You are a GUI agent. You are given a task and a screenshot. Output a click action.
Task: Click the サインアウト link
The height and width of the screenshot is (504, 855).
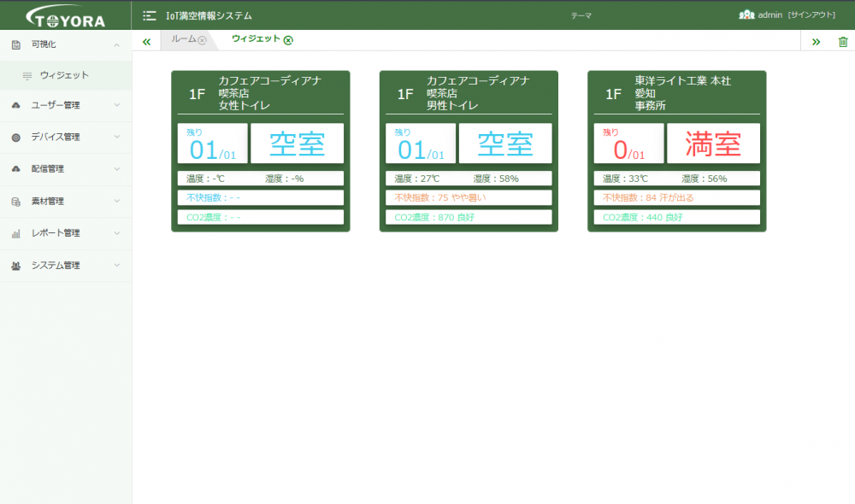coord(811,15)
